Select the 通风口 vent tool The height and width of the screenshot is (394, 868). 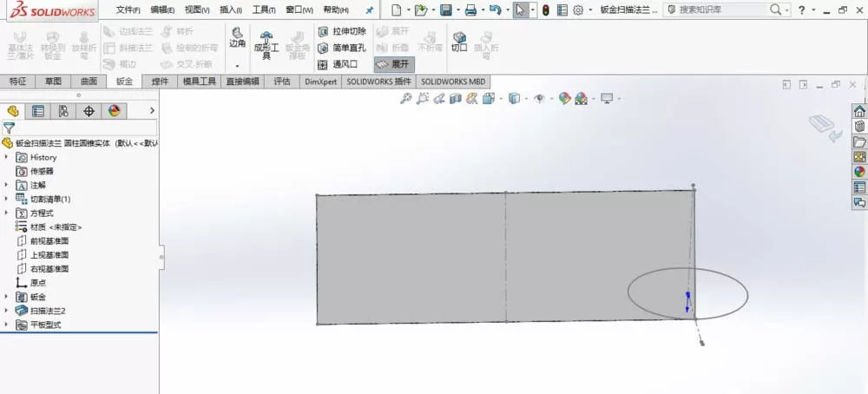tap(339, 65)
